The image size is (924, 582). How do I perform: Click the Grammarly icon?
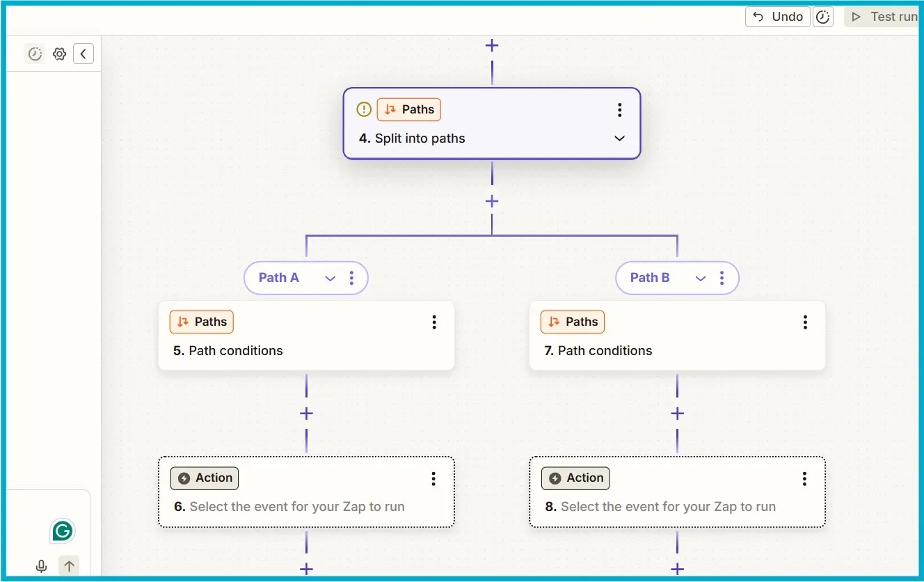tap(62, 530)
